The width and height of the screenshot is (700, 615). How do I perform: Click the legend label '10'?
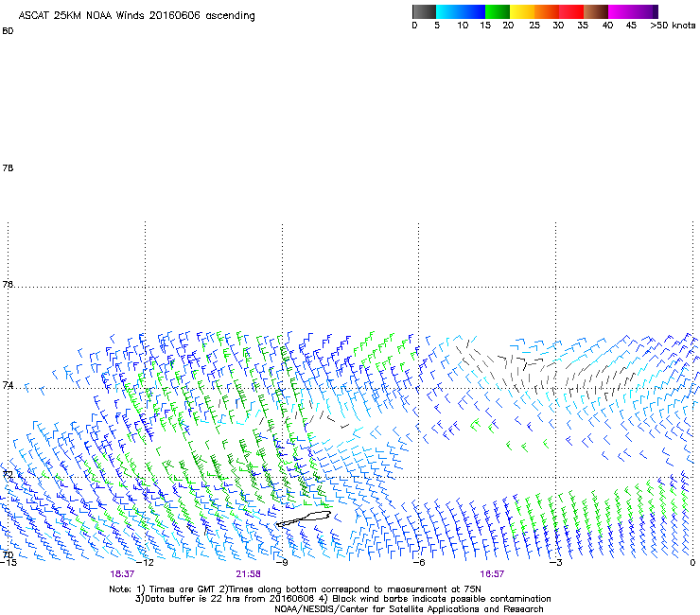tap(463, 26)
